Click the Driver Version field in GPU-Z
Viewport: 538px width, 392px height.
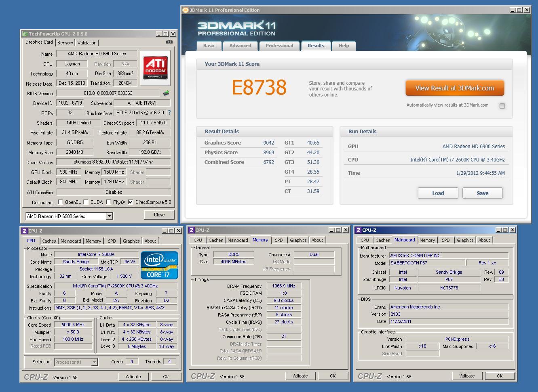pos(114,162)
